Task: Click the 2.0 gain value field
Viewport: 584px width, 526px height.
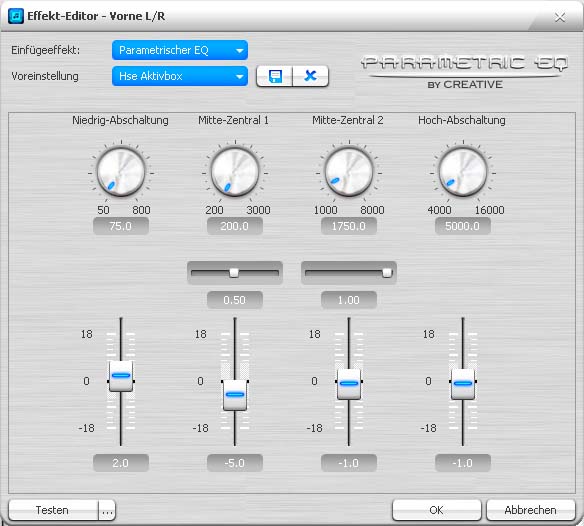Action: (x=121, y=463)
